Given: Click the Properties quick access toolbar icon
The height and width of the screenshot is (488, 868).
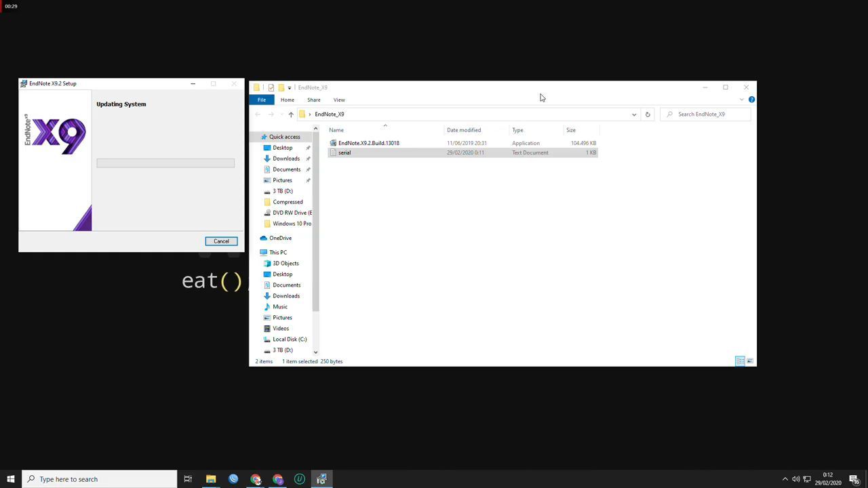Looking at the screenshot, I should click(x=271, y=87).
